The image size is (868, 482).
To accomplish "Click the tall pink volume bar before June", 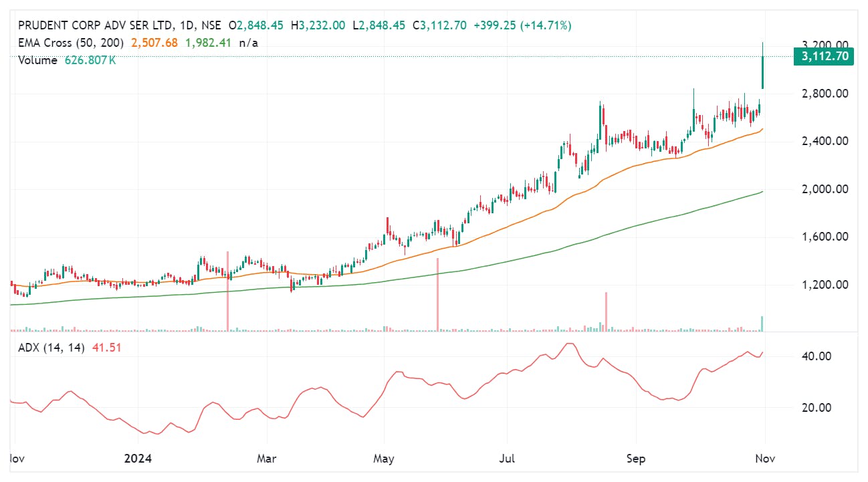I will coord(437,294).
